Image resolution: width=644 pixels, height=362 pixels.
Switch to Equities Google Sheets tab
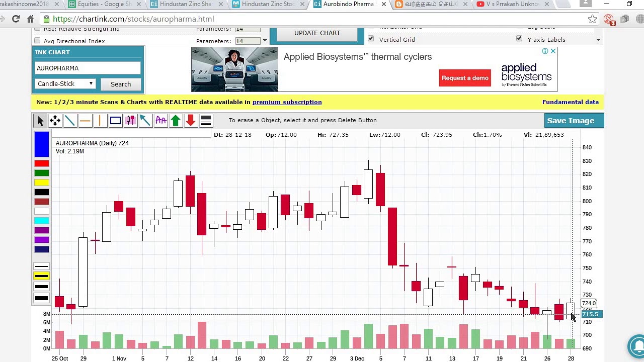tap(106, 5)
